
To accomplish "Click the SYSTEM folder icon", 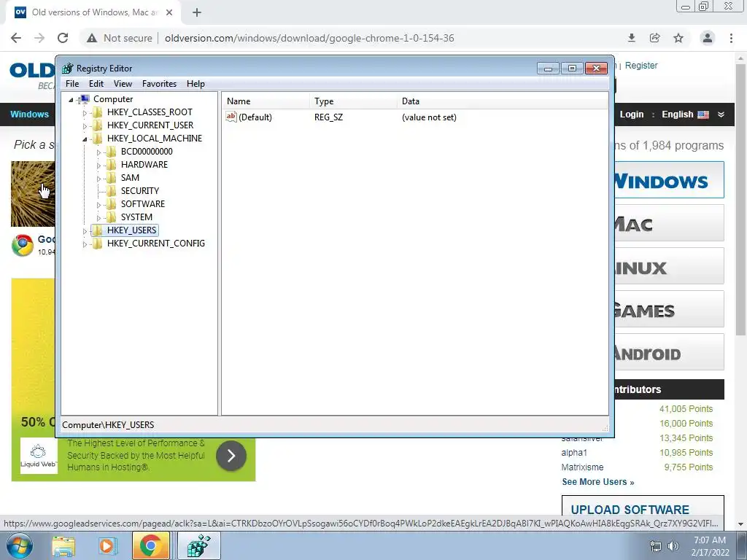I will click(112, 217).
